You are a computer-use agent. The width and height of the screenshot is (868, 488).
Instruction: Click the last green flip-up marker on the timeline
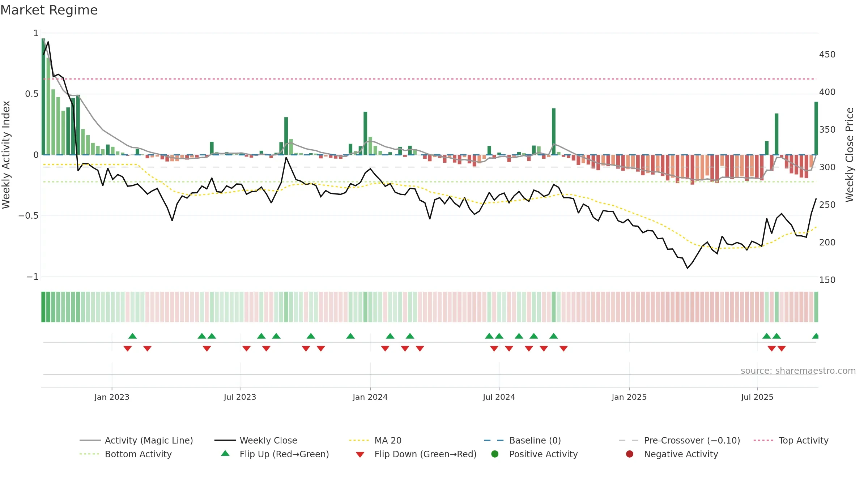tap(816, 336)
